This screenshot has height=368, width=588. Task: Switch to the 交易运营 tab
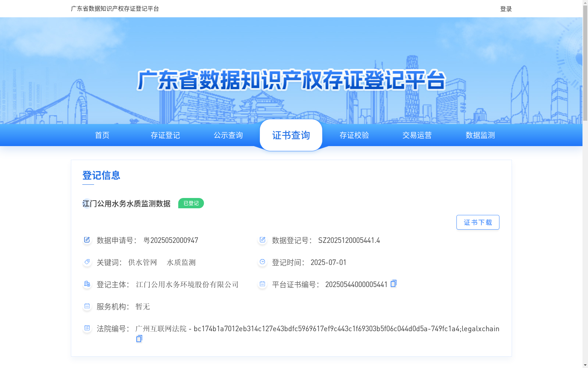pyautogui.click(x=417, y=135)
